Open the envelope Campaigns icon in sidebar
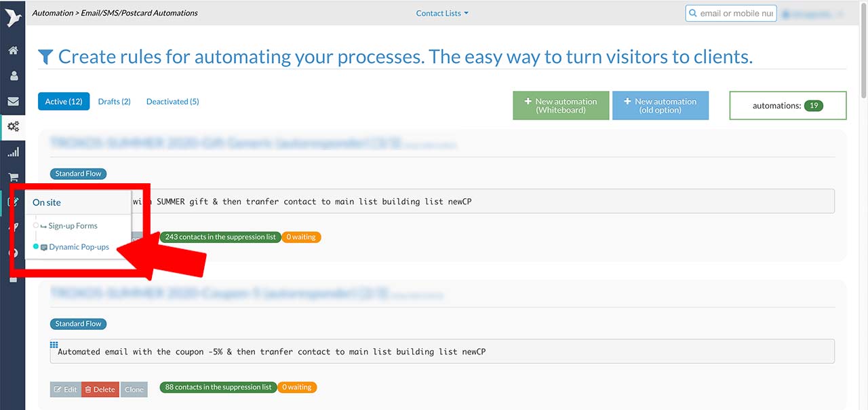868x410 pixels. pyautogui.click(x=13, y=102)
